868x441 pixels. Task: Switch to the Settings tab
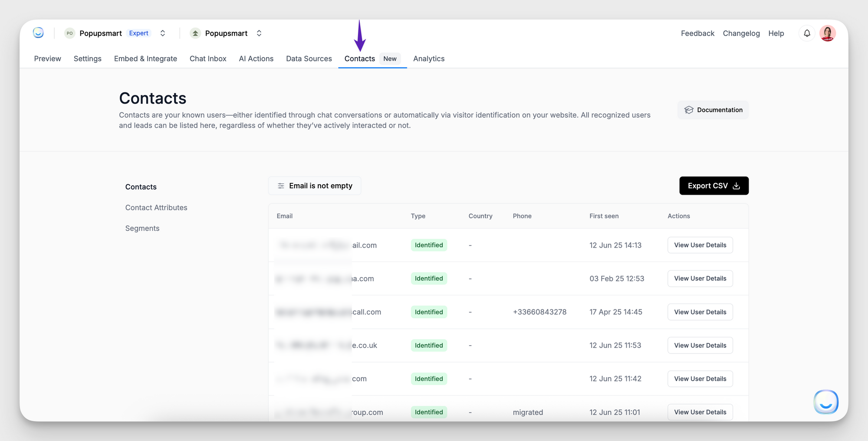pyautogui.click(x=88, y=59)
